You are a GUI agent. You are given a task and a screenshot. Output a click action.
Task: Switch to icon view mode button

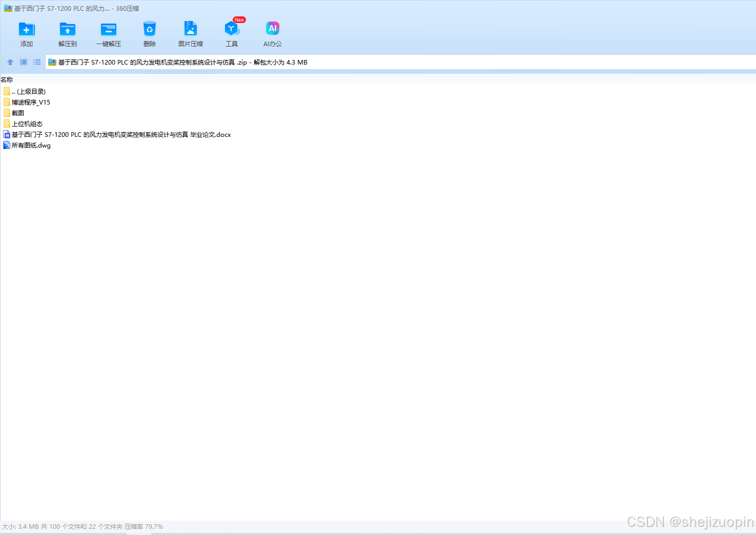24,62
